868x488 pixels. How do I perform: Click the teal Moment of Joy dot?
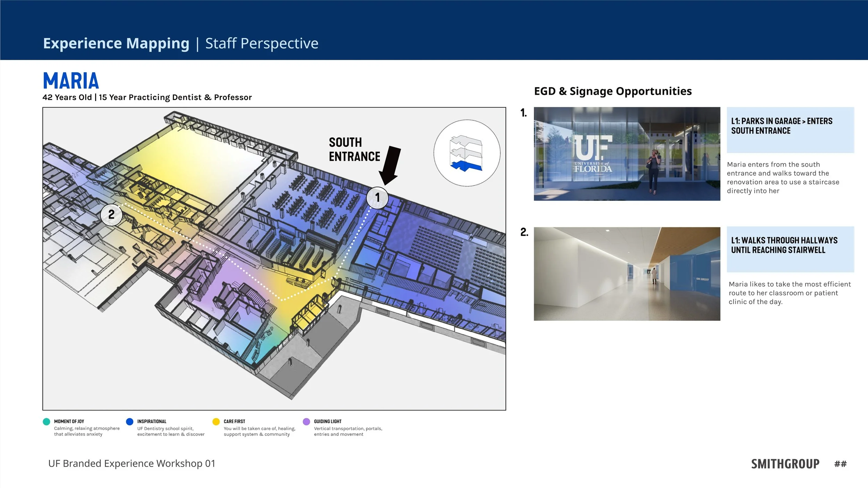pos(46,421)
